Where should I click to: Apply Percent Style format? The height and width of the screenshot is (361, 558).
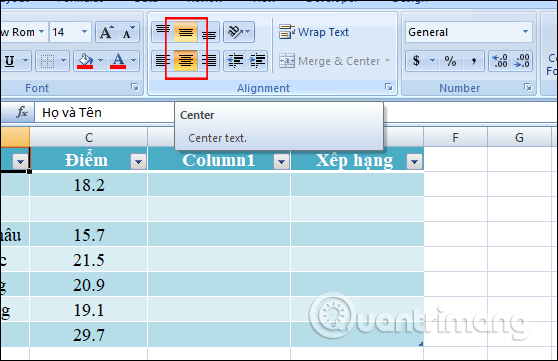(450, 61)
